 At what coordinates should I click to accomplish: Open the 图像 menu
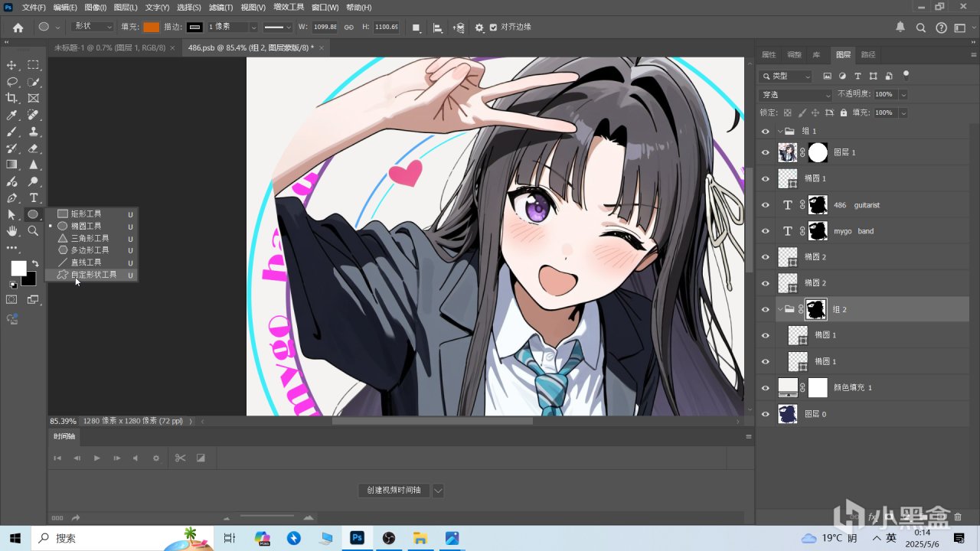pyautogui.click(x=96, y=7)
